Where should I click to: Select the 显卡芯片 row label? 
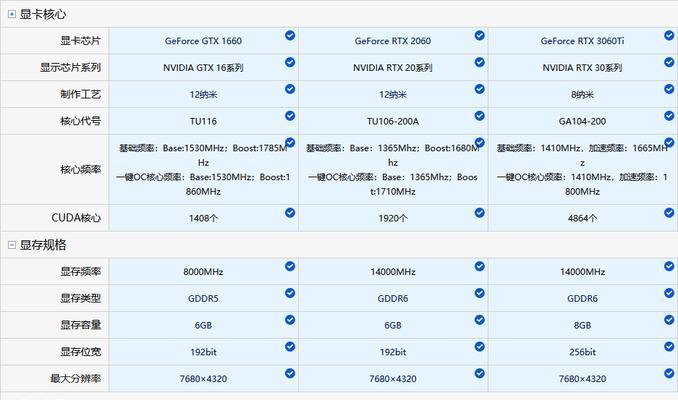(80, 41)
